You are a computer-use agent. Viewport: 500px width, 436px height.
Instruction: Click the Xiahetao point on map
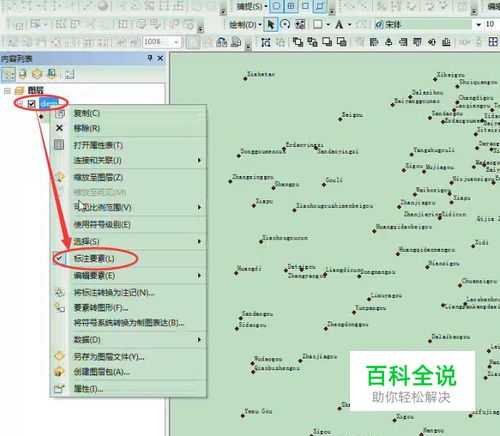click(245, 79)
